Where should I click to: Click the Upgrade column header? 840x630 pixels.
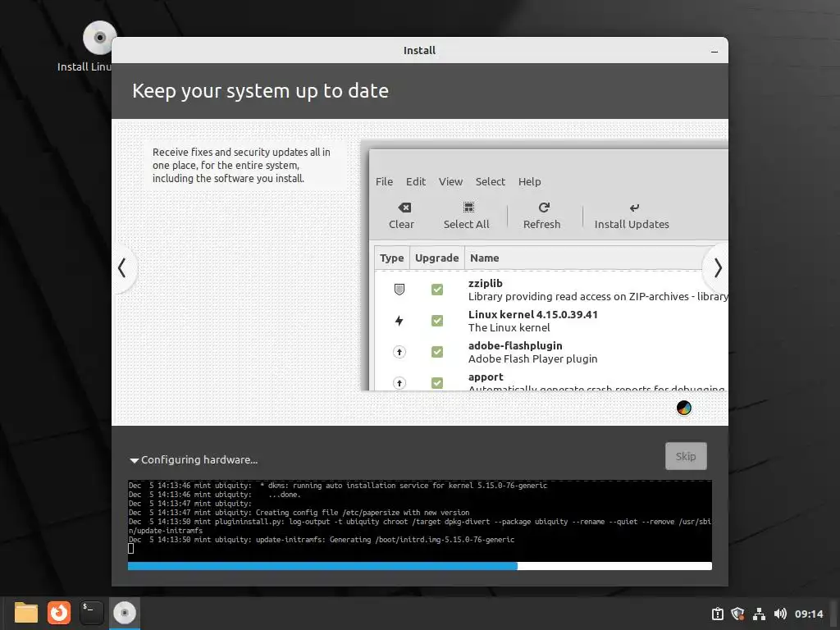436,258
